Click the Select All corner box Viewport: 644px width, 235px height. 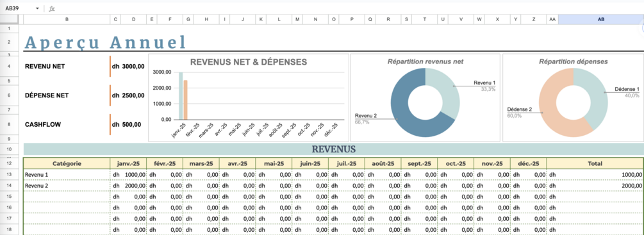point(9,19)
